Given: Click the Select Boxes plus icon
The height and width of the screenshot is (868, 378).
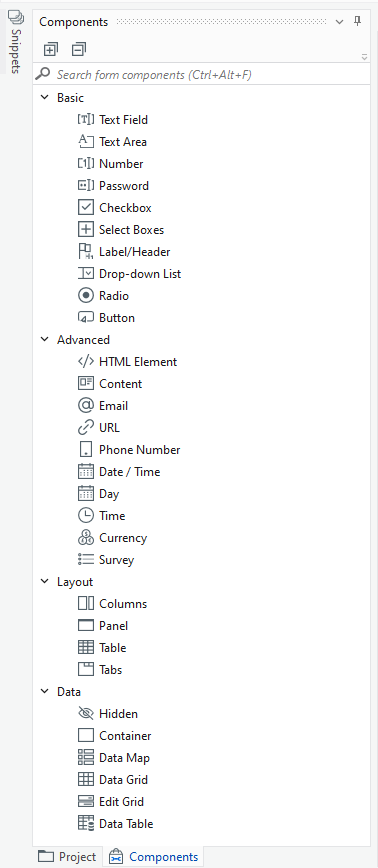Looking at the screenshot, I should (x=86, y=230).
